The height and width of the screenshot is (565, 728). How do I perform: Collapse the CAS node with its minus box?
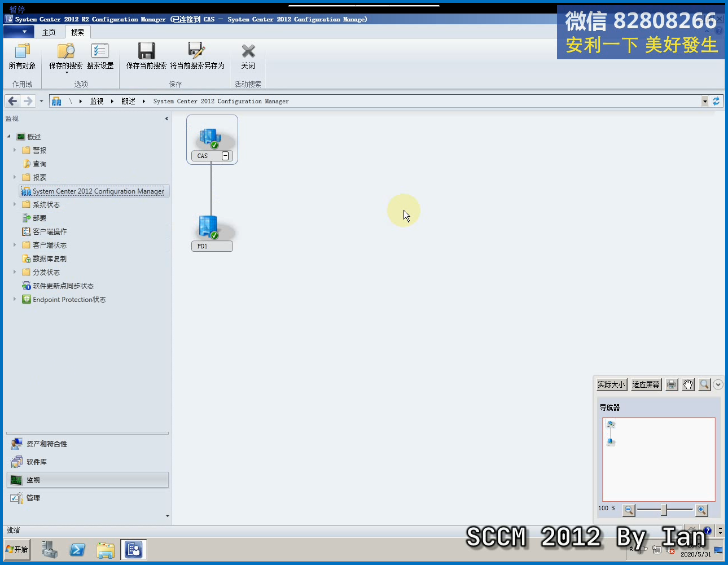coord(225,156)
